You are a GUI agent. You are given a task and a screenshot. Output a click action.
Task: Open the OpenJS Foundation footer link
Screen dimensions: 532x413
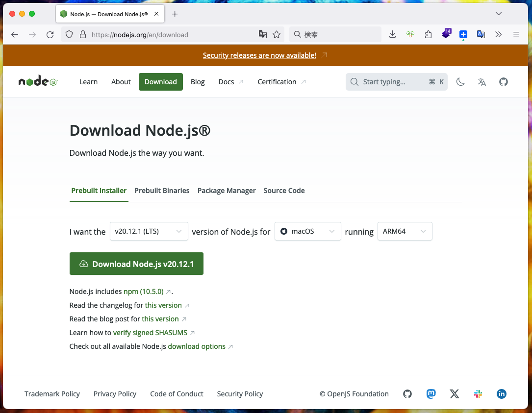(x=354, y=394)
